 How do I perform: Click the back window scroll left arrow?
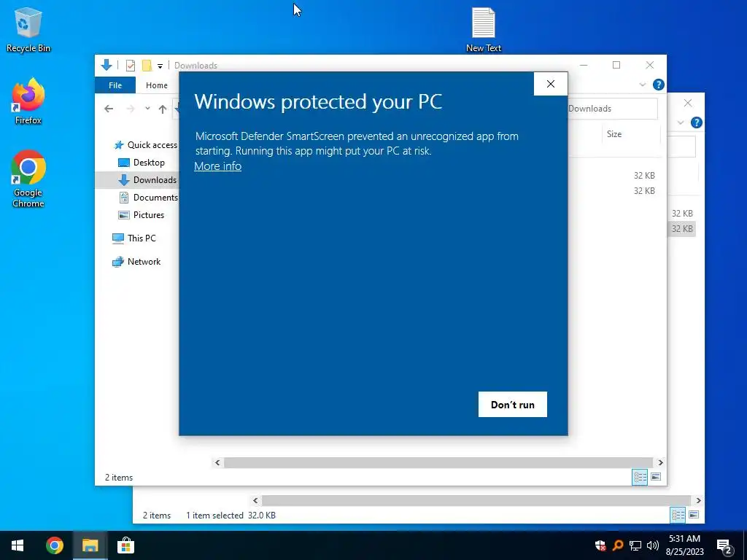(256, 500)
